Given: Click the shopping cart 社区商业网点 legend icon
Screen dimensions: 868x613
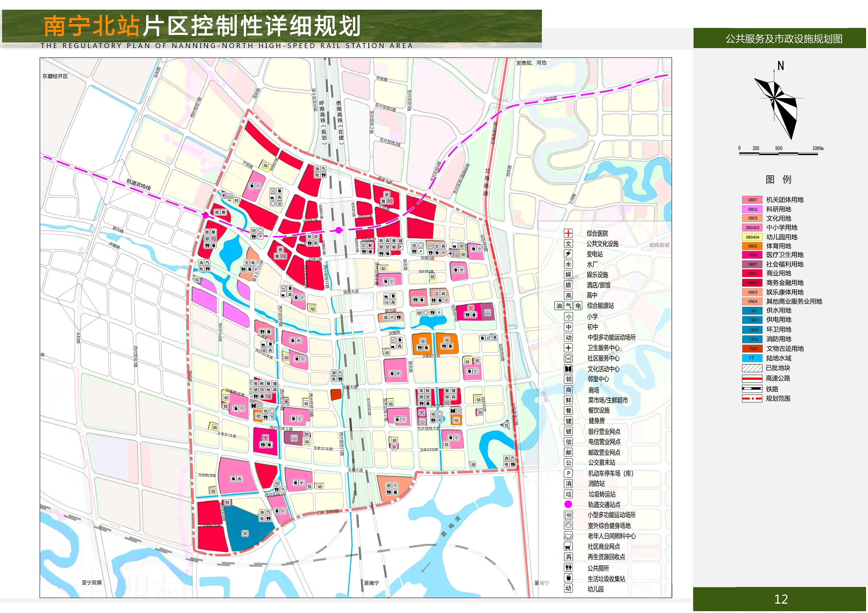Looking at the screenshot, I should pos(568,546).
